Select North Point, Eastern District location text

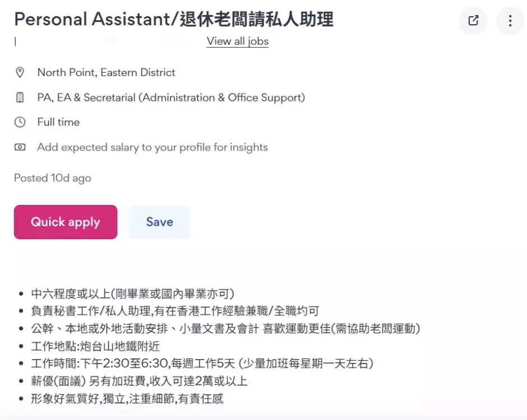pyautogui.click(x=106, y=72)
